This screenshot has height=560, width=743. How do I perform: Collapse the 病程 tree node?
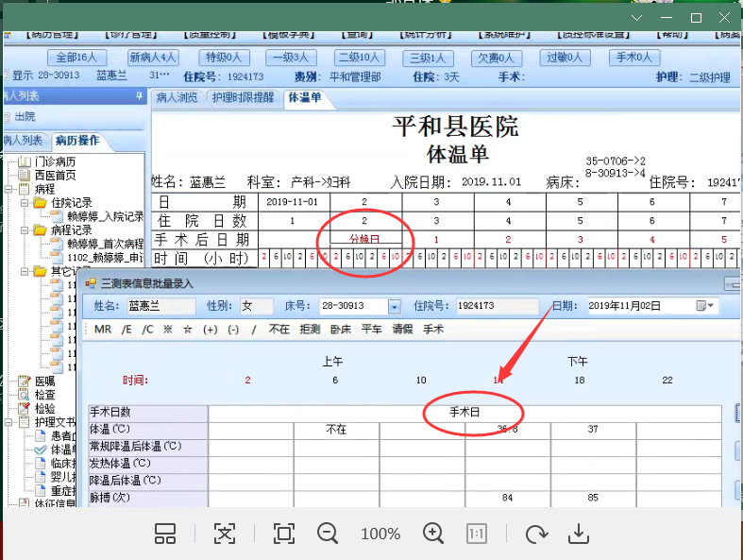8,189
